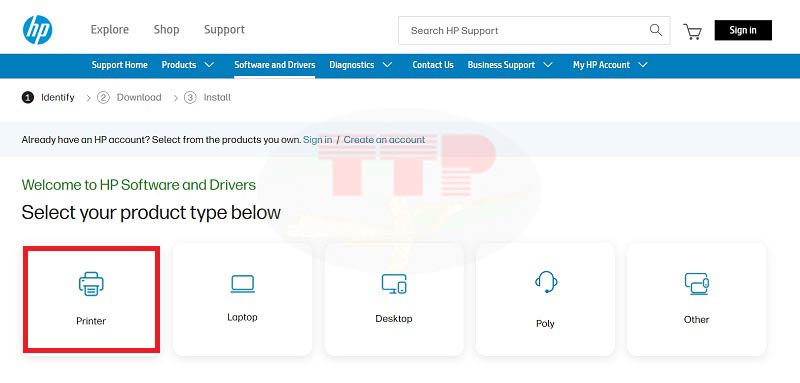Click the Business Support menu label
The height and width of the screenshot is (383, 800).
[501, 65]
